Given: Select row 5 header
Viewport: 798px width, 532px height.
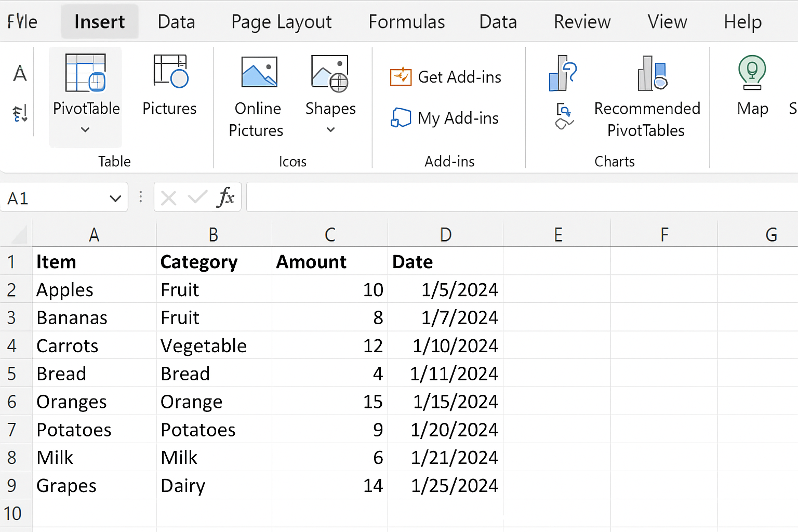Looking at the screenshot, I should click(x=16, y=374).
